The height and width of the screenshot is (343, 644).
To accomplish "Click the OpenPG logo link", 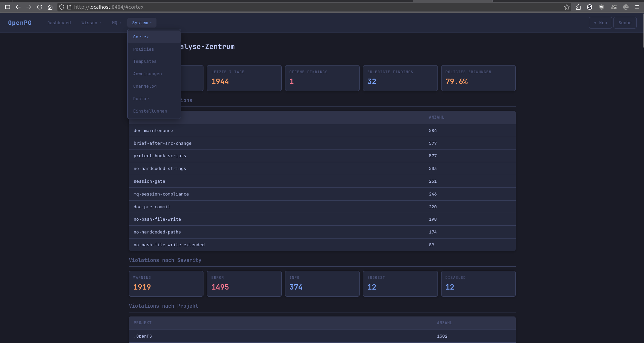I will [x=20, y=23].
